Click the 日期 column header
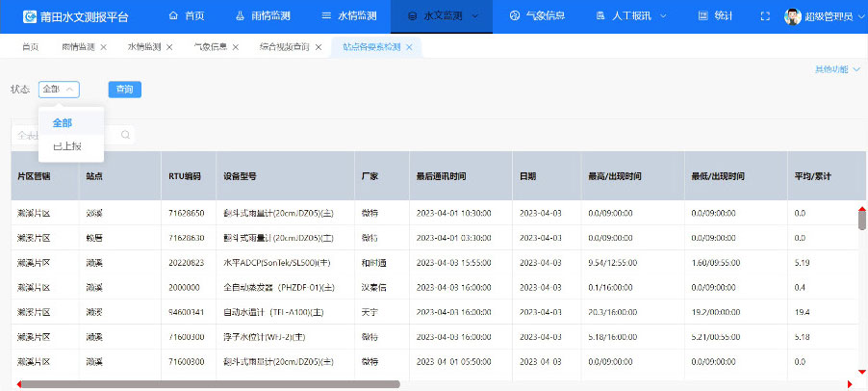This screenshot has height=391, width=868. [x=547, y=176]
